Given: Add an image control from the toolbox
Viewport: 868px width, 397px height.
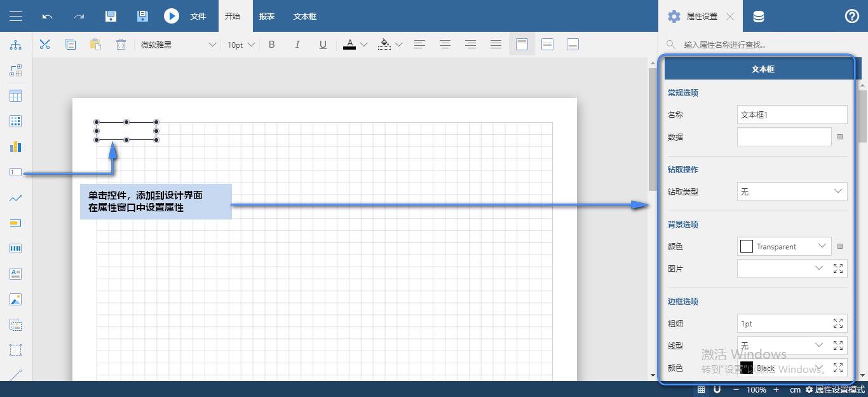Looking at the screenshot, I should 15,299.
